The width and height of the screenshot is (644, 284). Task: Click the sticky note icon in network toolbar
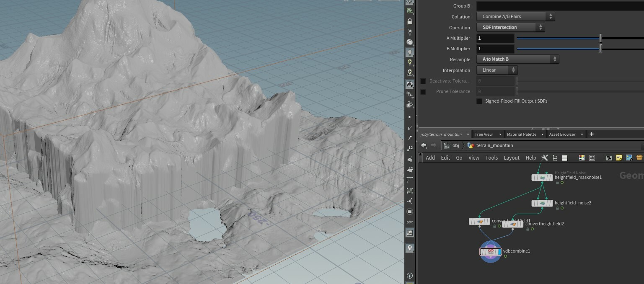point(619,158)
